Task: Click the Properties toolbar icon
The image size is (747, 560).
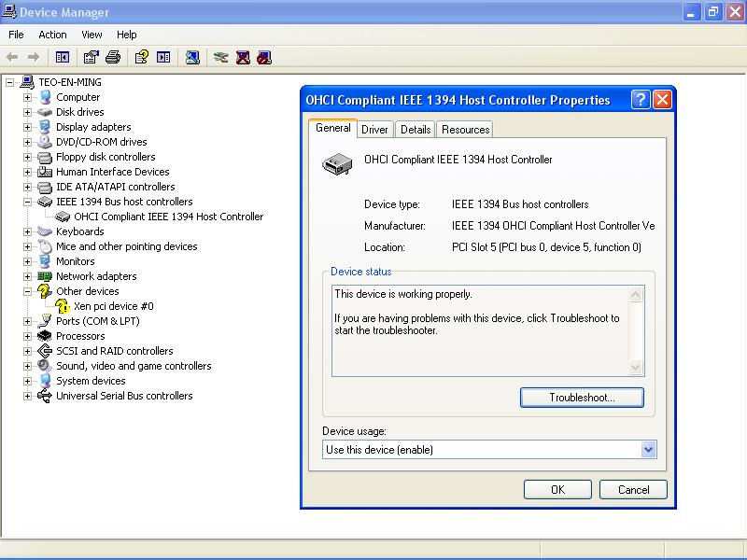Action: tap(91, 57)
